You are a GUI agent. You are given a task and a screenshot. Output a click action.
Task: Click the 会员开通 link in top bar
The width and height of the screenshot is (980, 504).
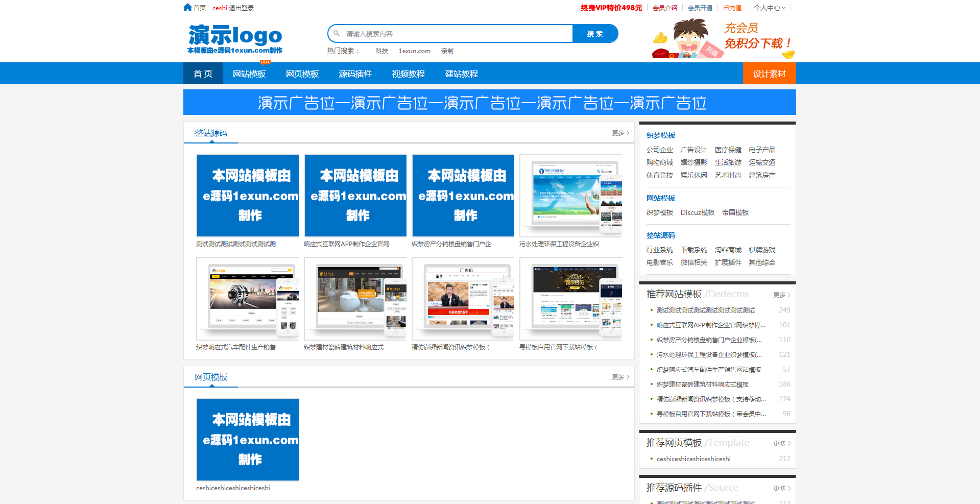700,8
